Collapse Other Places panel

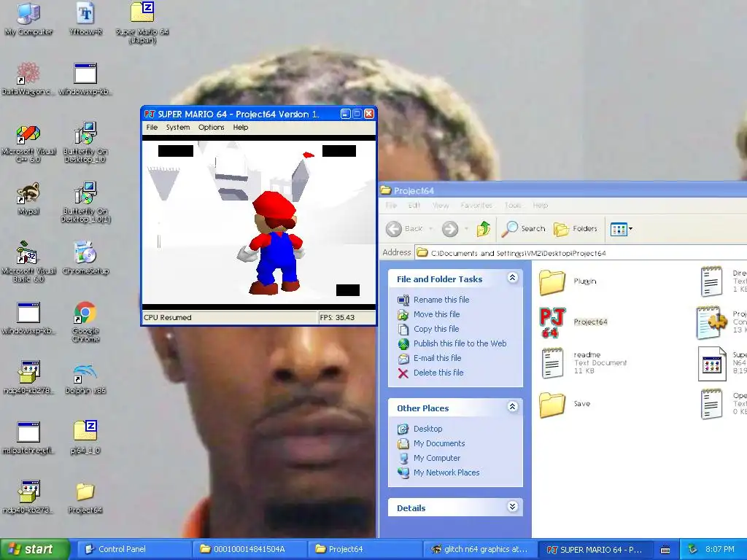coord(513,407)
